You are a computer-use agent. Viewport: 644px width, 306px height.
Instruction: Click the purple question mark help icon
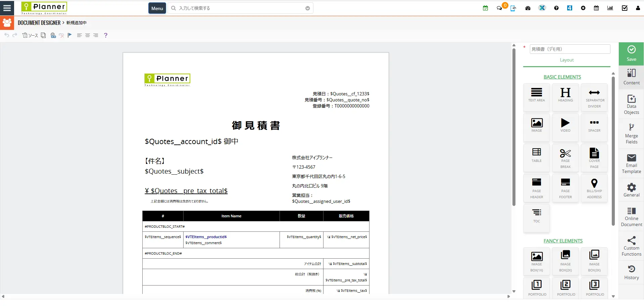tap(106, 35)
